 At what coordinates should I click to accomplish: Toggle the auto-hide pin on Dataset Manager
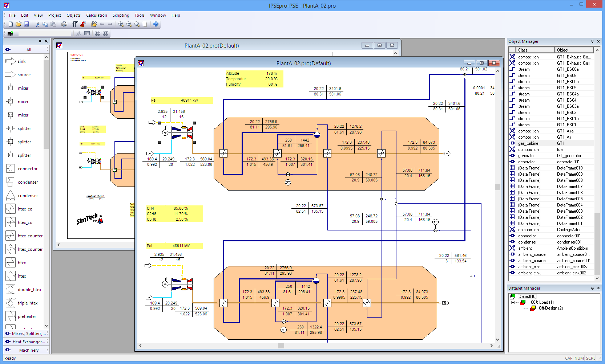tap(592, 288)
